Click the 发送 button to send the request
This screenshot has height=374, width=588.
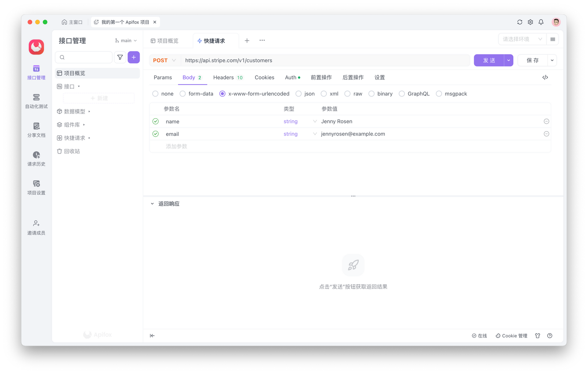489,60
